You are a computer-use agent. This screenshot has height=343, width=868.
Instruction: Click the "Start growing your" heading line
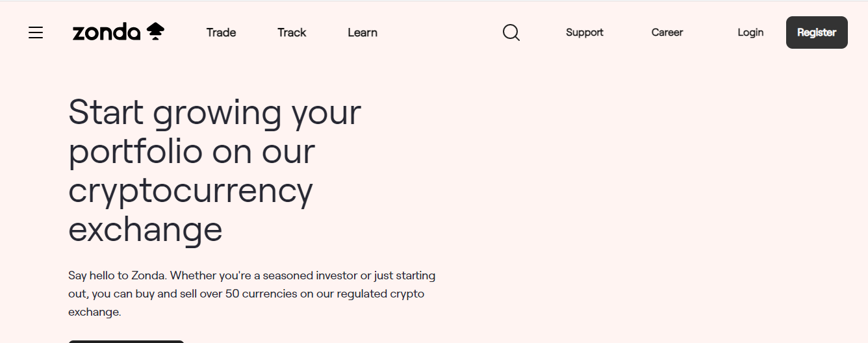click(x=214, y=112)
